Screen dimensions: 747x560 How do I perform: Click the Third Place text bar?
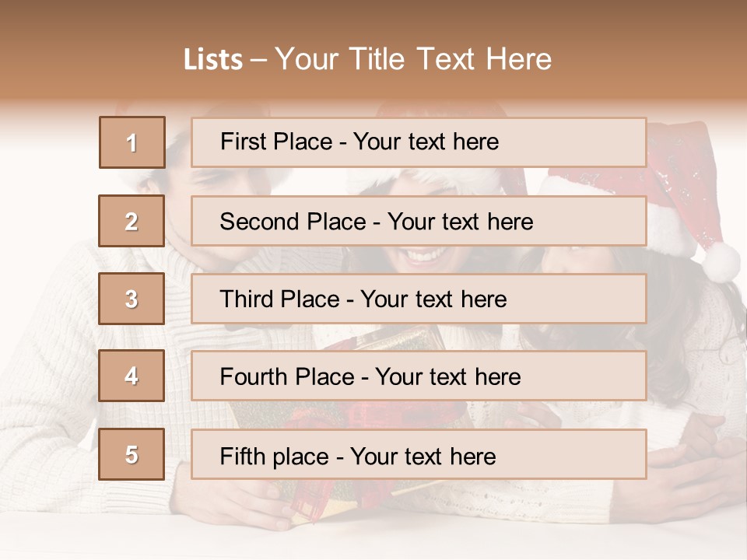click(419, 299)
